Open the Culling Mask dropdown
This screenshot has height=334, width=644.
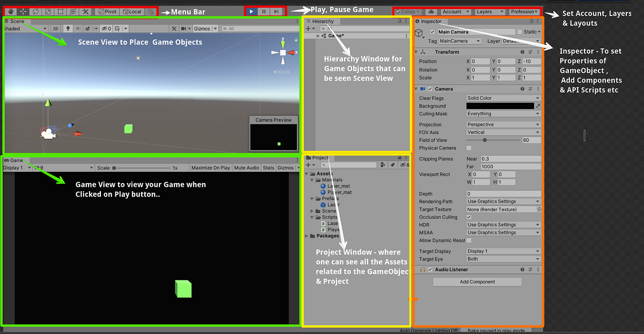(503, 113)
